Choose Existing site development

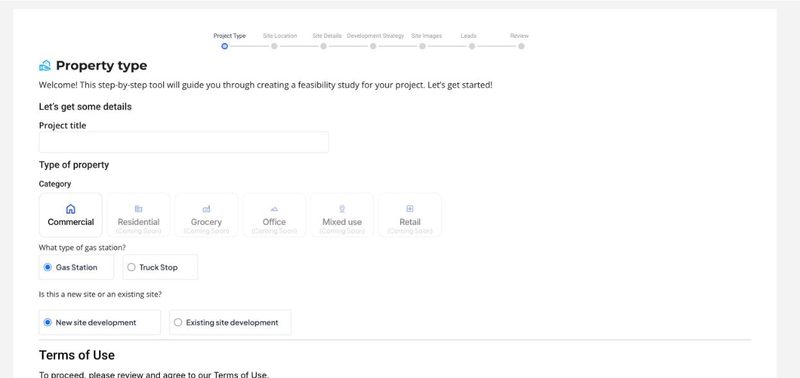[x=230, y=322]
